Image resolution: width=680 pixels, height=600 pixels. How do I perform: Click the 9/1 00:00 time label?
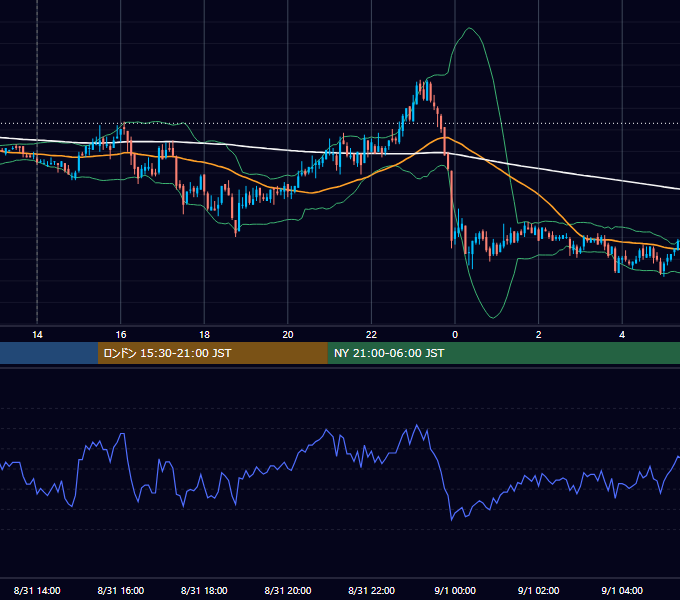pos(455,590)
